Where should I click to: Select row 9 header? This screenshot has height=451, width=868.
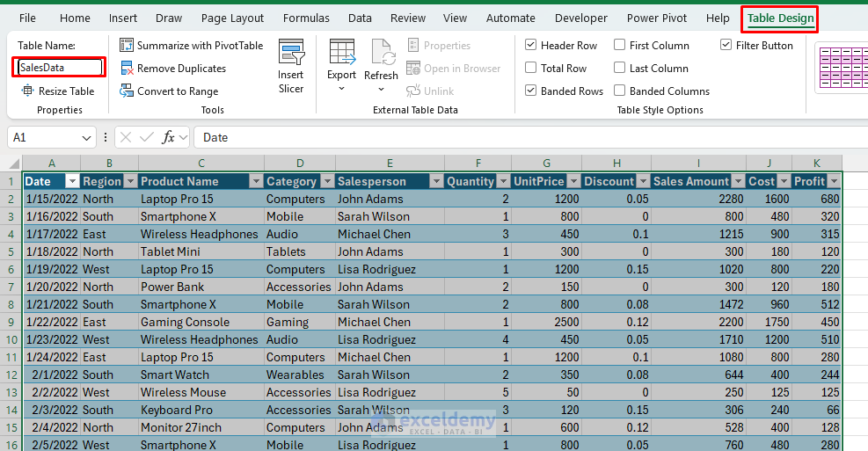pos(11,322)
